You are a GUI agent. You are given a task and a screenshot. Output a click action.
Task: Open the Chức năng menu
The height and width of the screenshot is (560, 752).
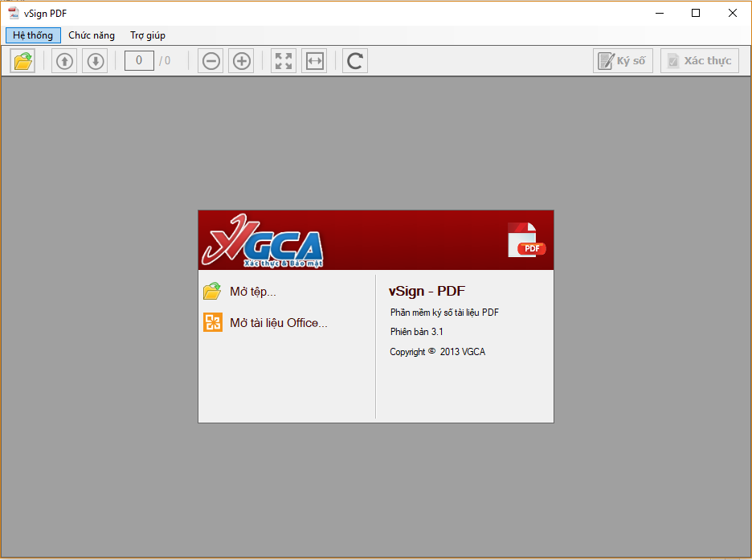[x=92, y=35]
